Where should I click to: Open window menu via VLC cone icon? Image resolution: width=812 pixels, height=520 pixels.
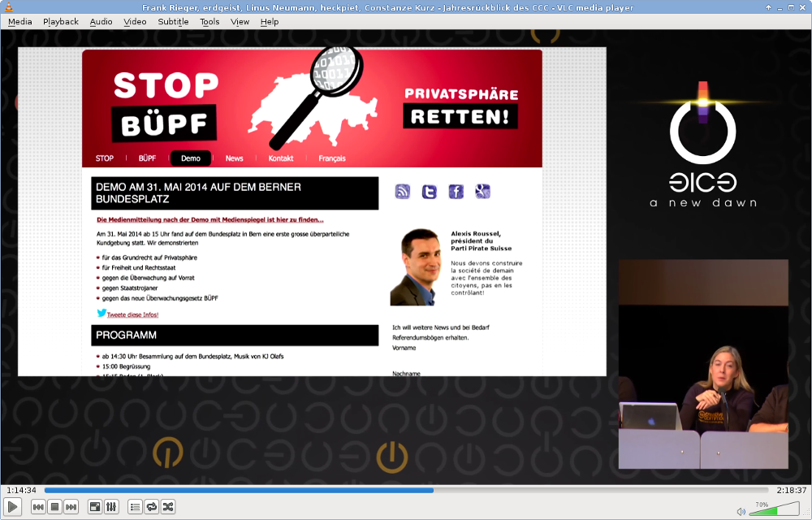pos(8,7)
